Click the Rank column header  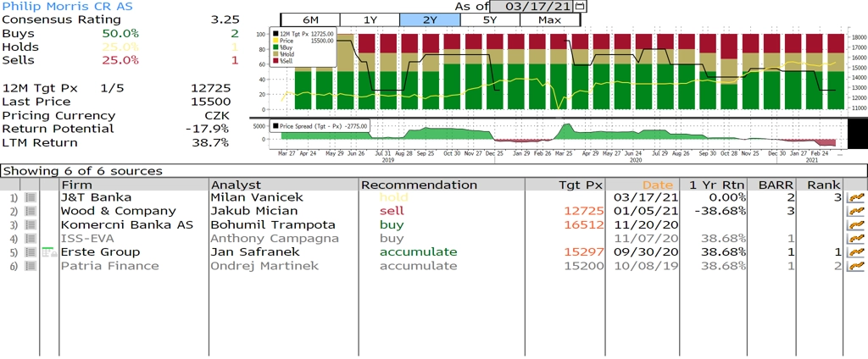tap(823, 185)
